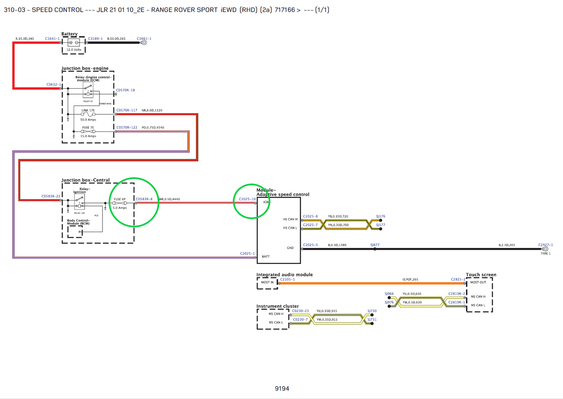The width and height of the screenshot is (563, 399).
Task: Click the Touch screen component box
Action: pos(479,294)
